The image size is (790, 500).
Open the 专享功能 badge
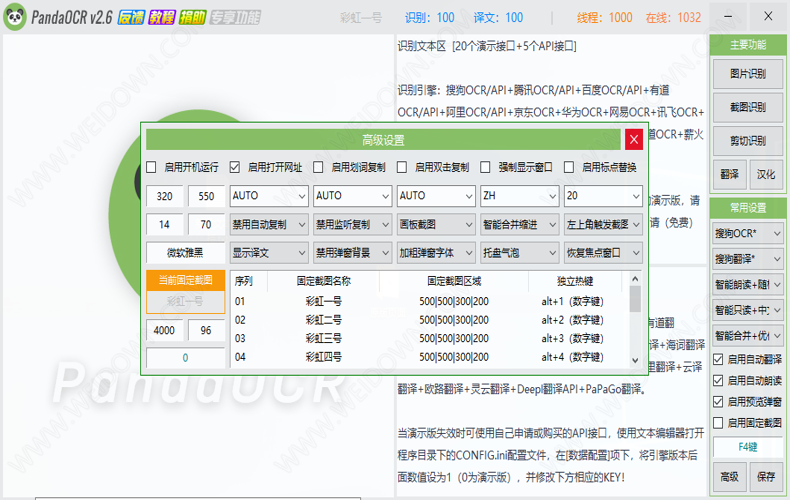pos(235,18)
